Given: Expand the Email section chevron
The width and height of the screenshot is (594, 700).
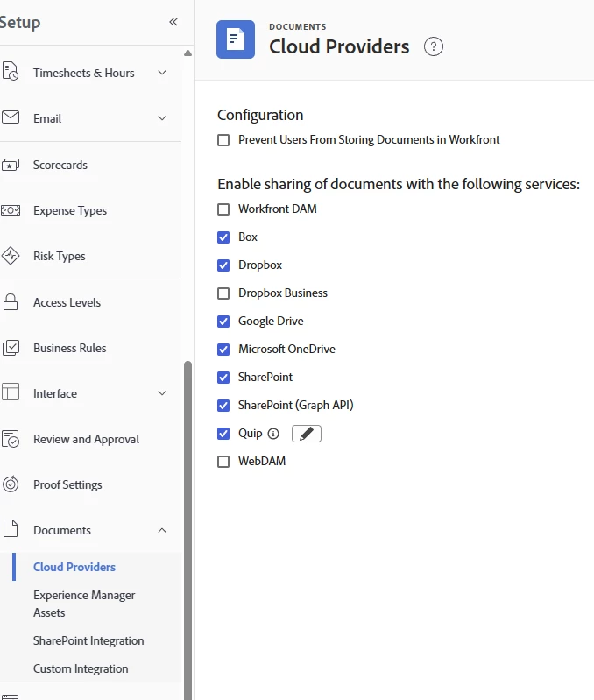Looking at the screenshot, I should click(x=162, y=118).
